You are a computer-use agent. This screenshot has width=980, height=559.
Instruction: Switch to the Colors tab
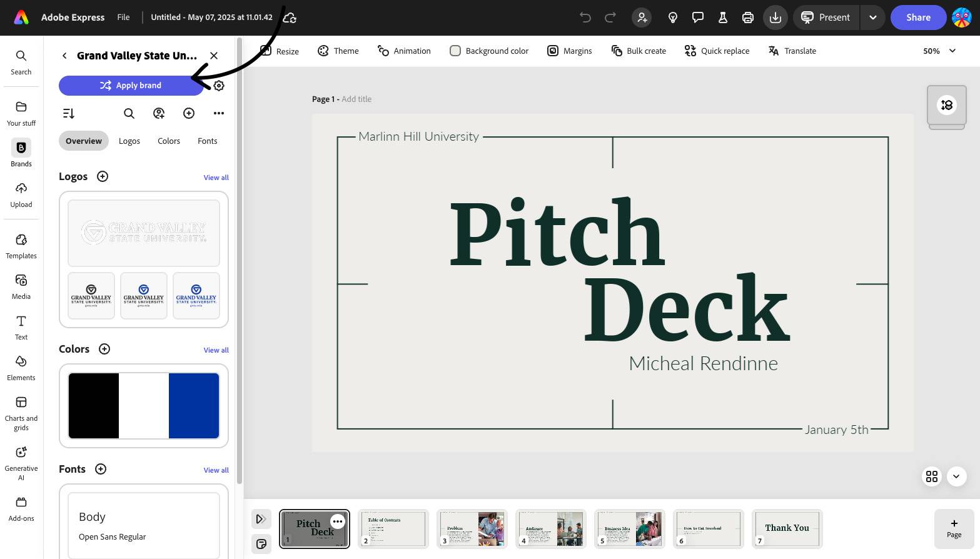(169, 141)
